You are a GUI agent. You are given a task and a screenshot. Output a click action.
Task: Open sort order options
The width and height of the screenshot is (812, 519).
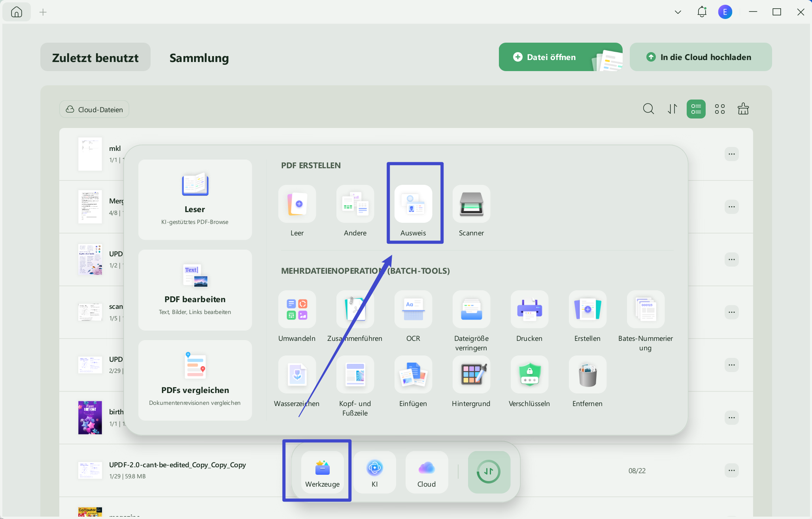(x=672, y=109)
